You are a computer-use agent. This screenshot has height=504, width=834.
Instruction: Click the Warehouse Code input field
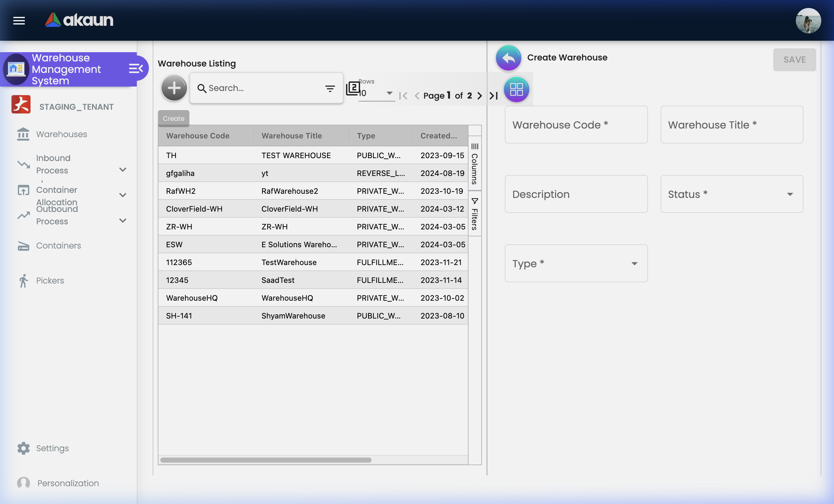click(x=576, y=124)
